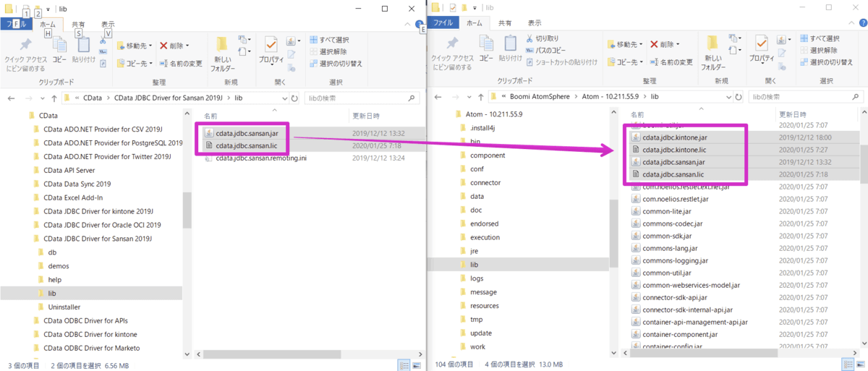This screenshot has width=868, height=371.
Task: Open 共有 tab in left Sansan window
Action: coord(78,23)
